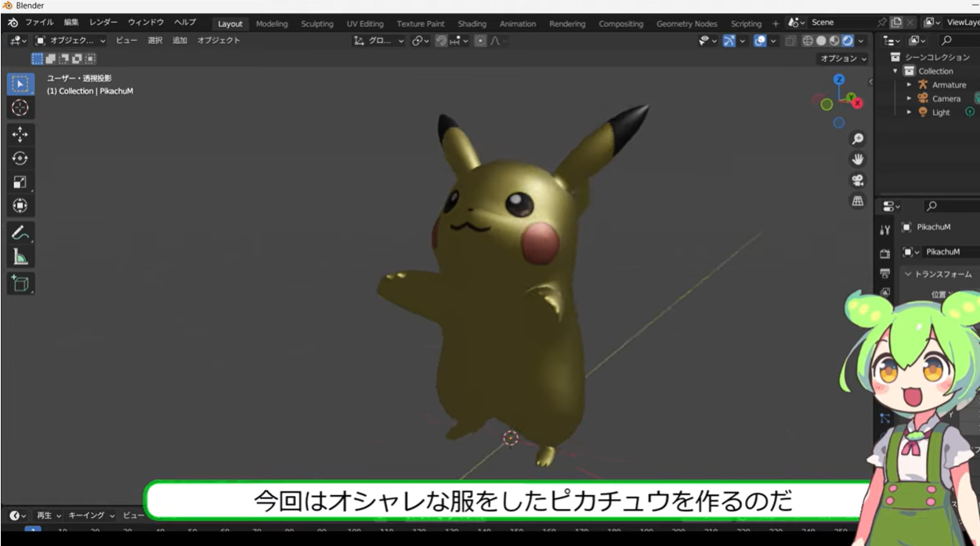Switch to the Sculpting workspace tab
The height and width of the screenshot is (546, 980).
(317, 24)
